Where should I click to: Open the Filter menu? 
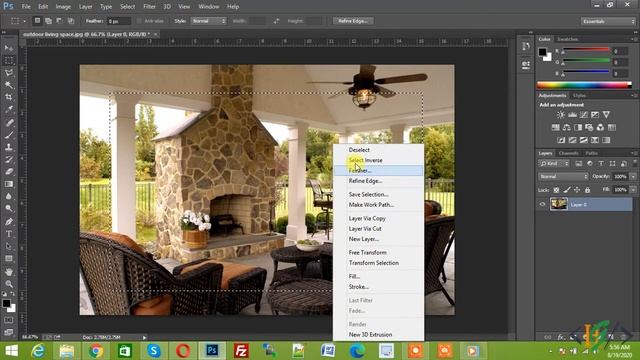(149, 7)
